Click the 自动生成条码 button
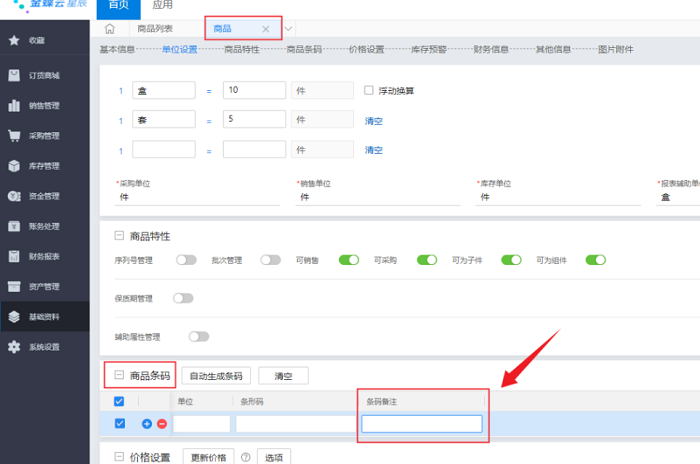Image resolution: width=700 pixels, height=464 pixels. click(216, 376)
